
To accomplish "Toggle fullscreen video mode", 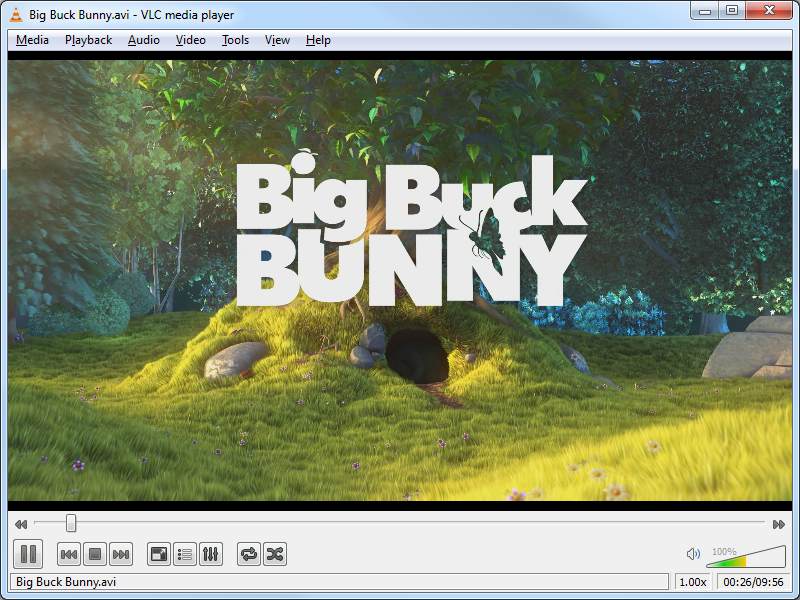I will [159, 554].
